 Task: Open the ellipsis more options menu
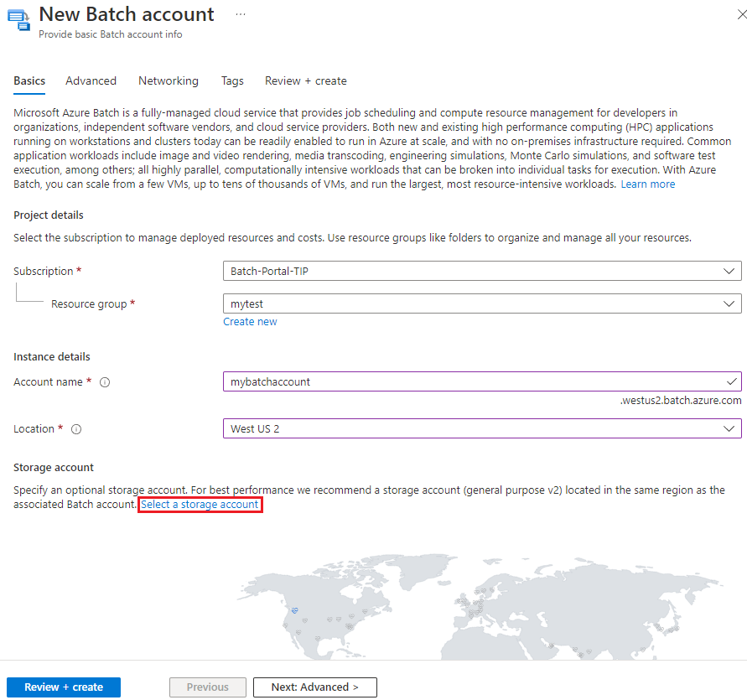coord(241,14)
